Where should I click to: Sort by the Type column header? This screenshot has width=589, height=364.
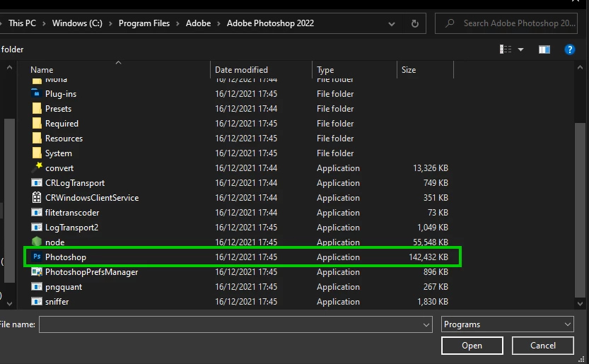(325, 70)
